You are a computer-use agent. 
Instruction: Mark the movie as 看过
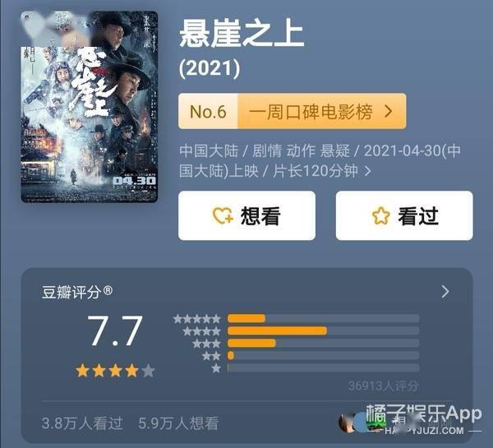point(404,216)
